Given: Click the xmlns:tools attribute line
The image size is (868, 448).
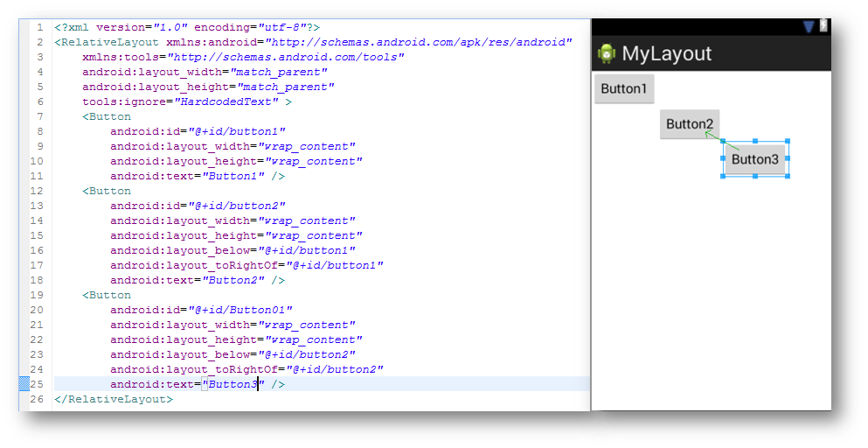Looking at the screenshot, I should point(243,57).
